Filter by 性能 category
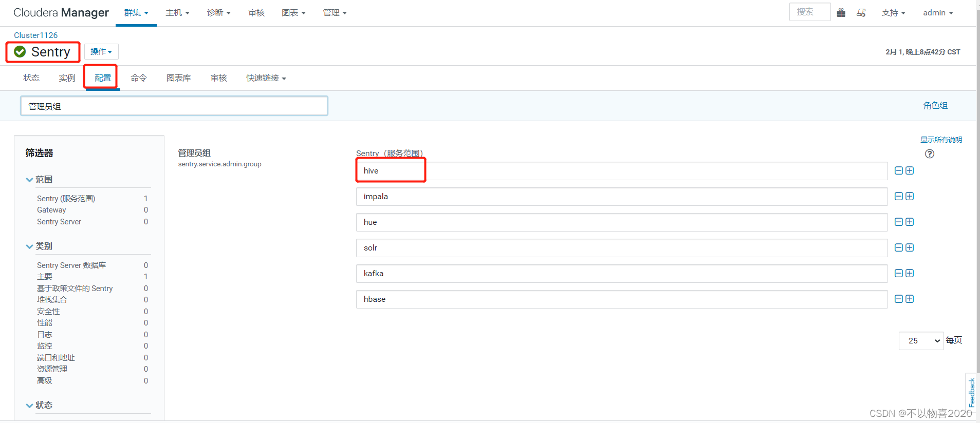This screenshot has width=980, height=423. 45,323
